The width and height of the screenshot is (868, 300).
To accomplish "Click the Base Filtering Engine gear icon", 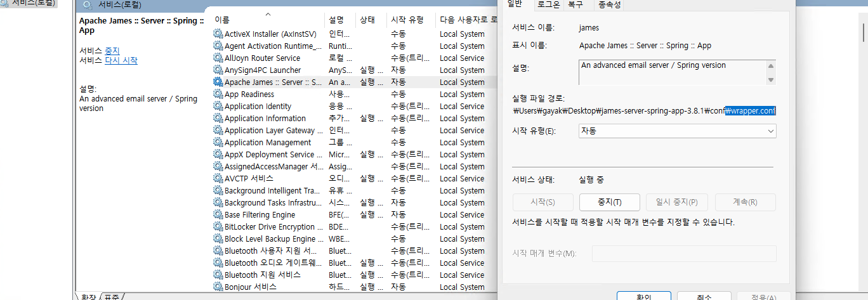I will (218, 215).
